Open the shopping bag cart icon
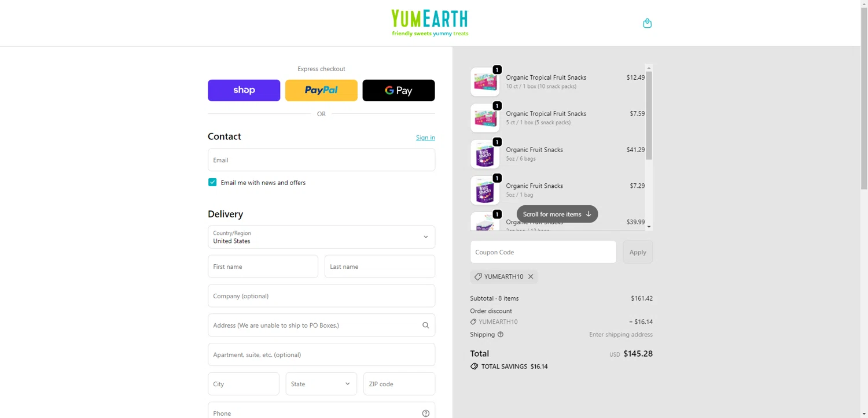 tap(648, 23)
